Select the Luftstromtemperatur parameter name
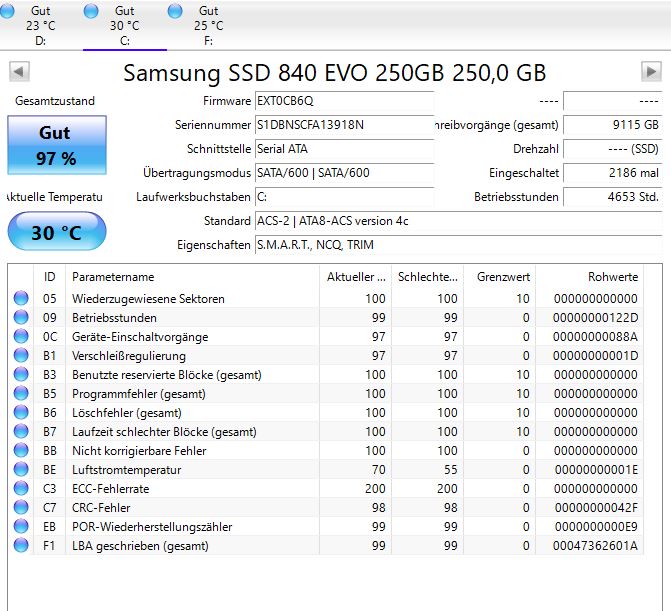 point(126,470)
